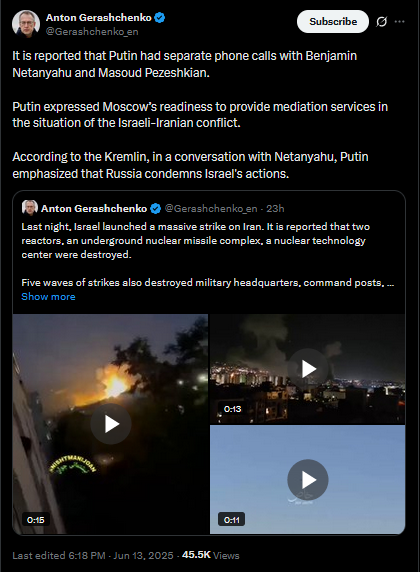Open the quoted post text body
The image size is (420, 572).
point(208,254)
